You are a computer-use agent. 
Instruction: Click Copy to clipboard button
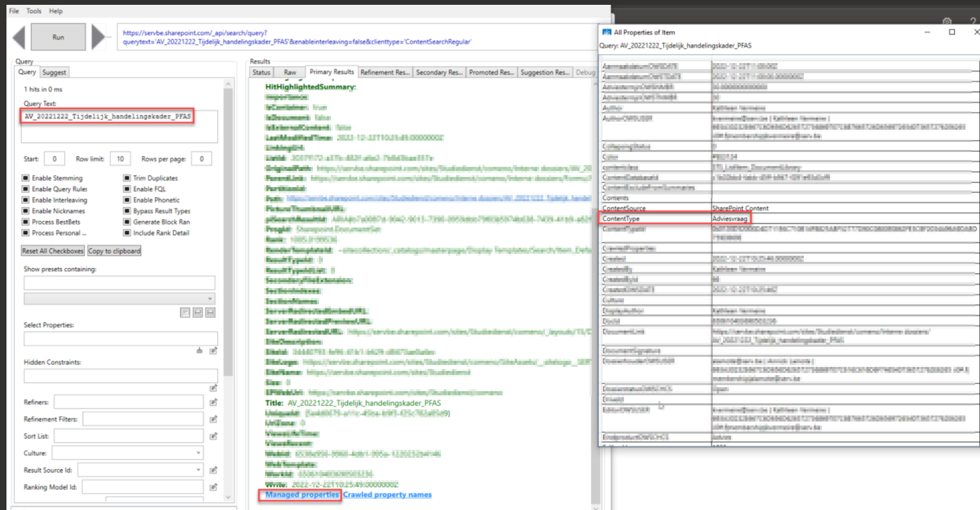pos(114,251)
